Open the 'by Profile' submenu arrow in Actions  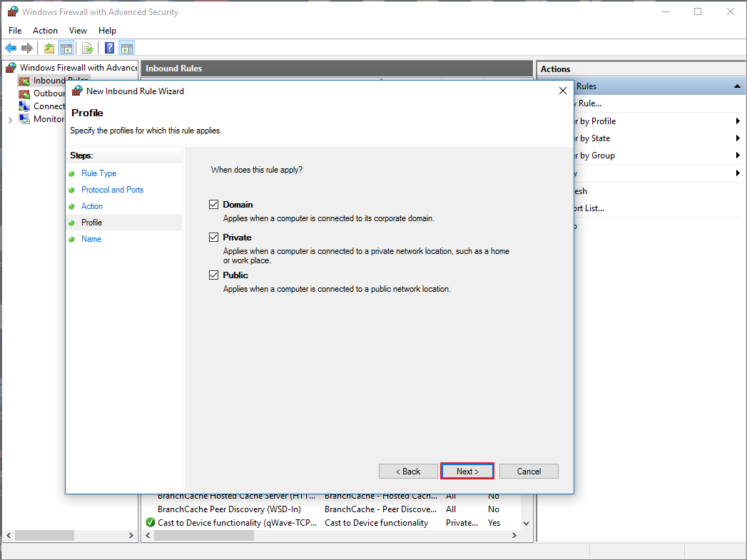pyautogui.click(x=738, y=121)
